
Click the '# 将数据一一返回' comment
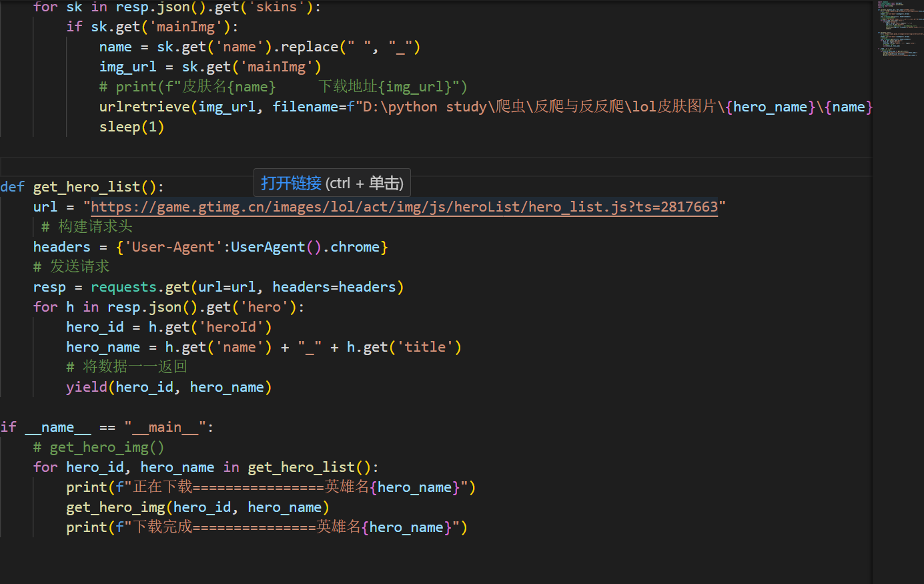[127, 367]
